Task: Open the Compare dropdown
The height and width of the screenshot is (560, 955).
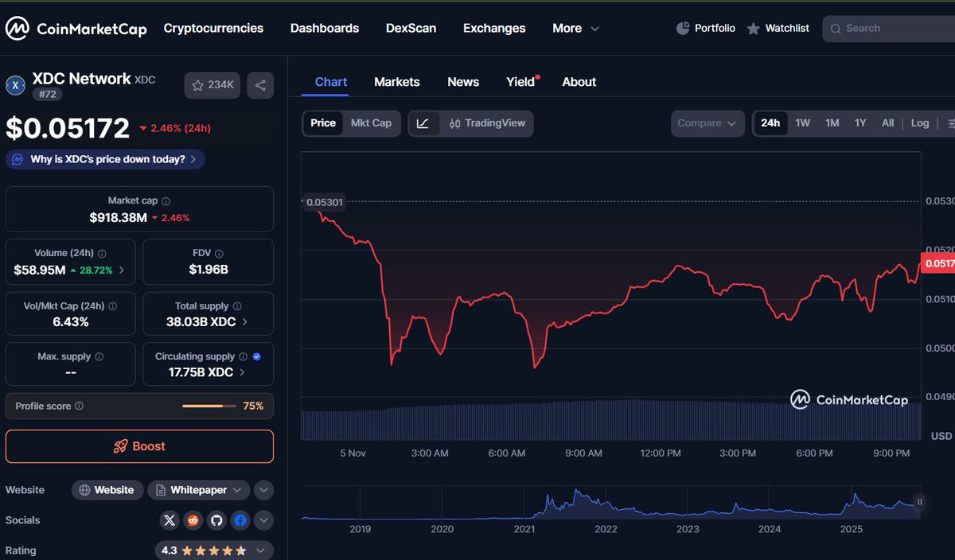Action: (x=707, y=123)
